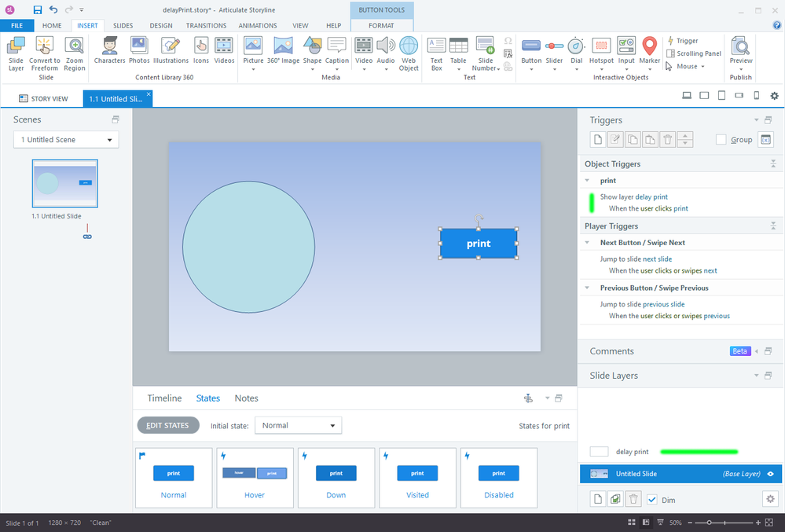Uncheck the Dim checkbox in Slide Layers
785x532 pixels.
651,500
